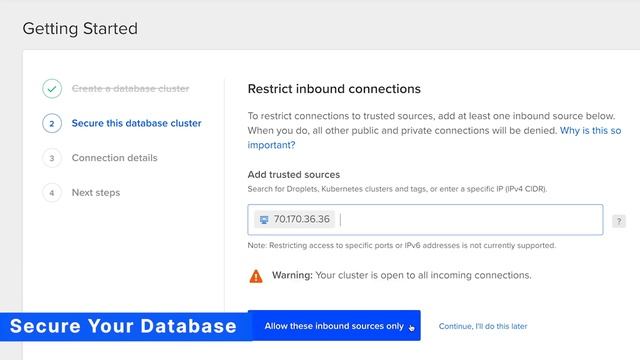The width and height of the screenshot is (640, 360).
Task: Click the computer icon in 70.170.36.36 tag
Action: tap(264, 220)
